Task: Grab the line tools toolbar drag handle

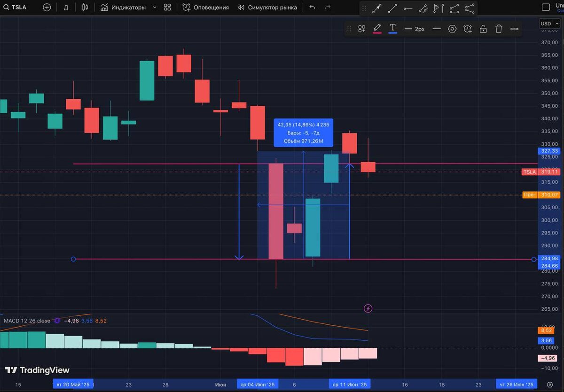Action: 364,8
